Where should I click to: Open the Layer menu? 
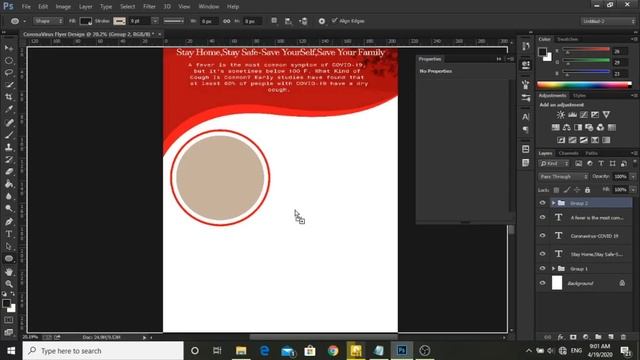(85, 7)
